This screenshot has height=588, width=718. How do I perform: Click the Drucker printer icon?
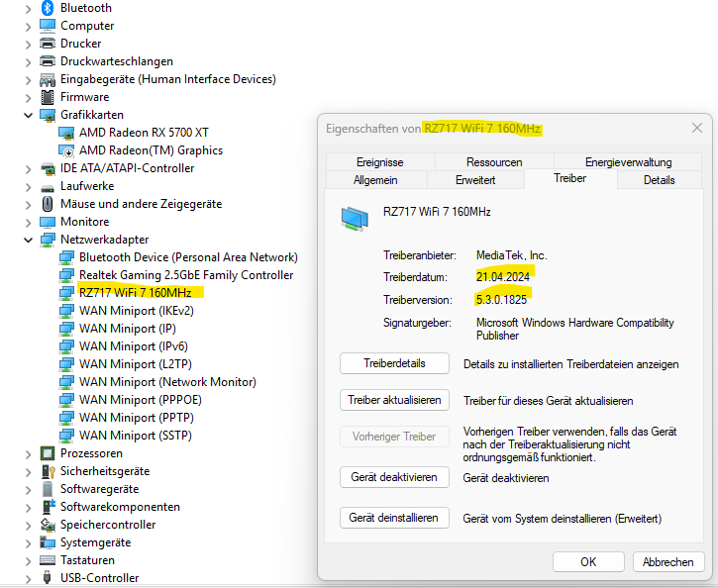tap(48, 44)
